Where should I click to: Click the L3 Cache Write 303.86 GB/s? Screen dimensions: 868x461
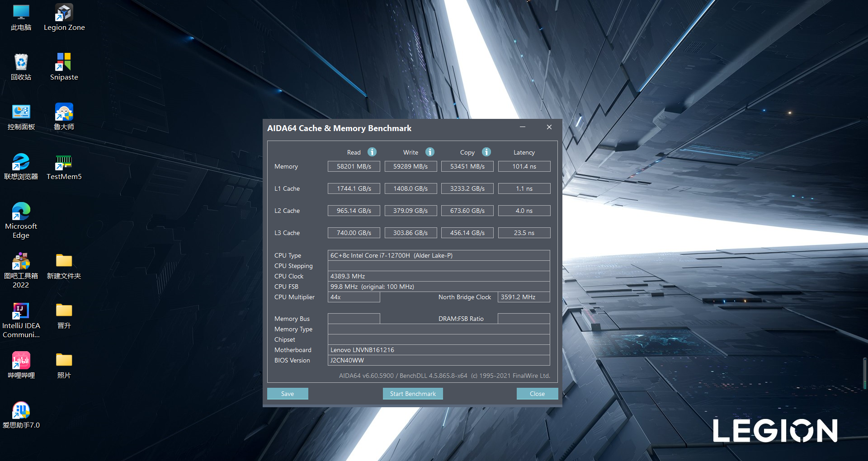tap(410, 233)
